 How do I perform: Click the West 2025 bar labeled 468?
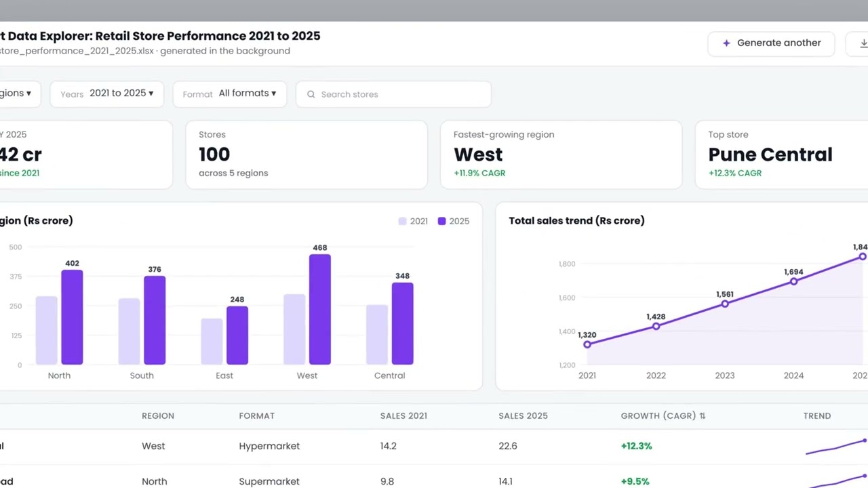click(x=320, y=309)
